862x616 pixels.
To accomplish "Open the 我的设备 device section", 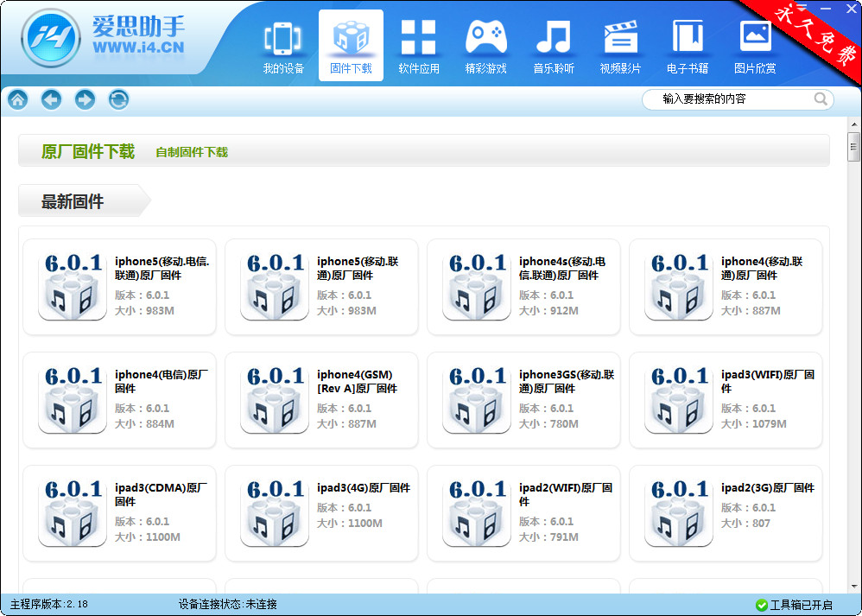I will 283,47.
